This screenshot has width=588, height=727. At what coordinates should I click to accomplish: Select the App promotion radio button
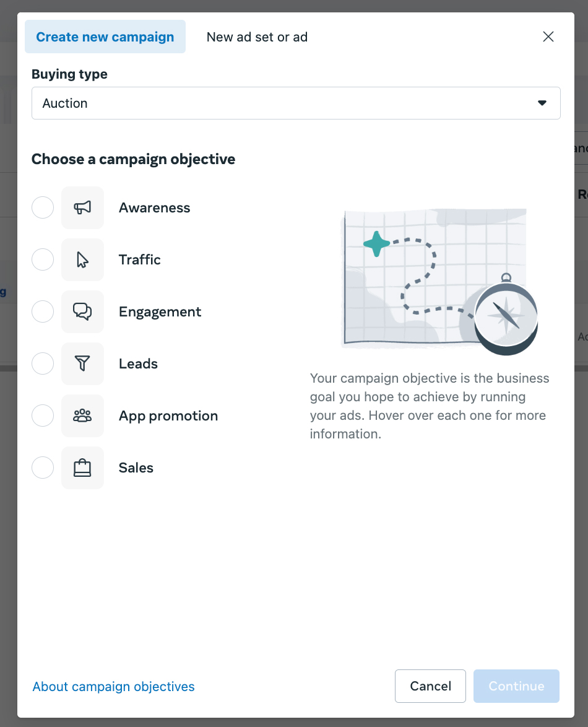(43, 416)
